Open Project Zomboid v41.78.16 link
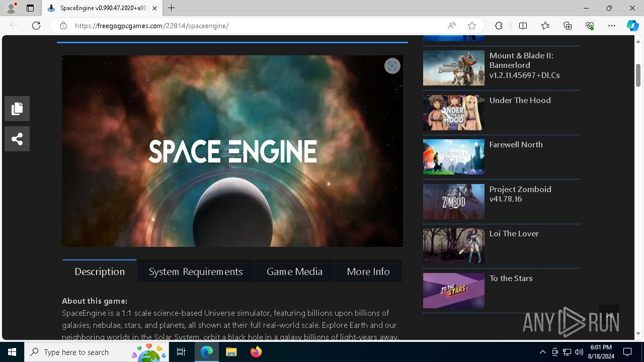This screenshot has height=362, width=644. tap(520, 194)
